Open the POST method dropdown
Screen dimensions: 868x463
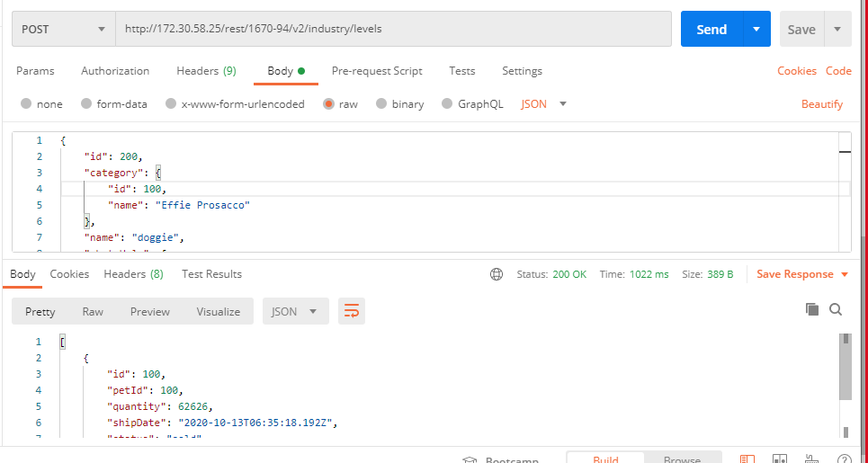pos(64,29)
